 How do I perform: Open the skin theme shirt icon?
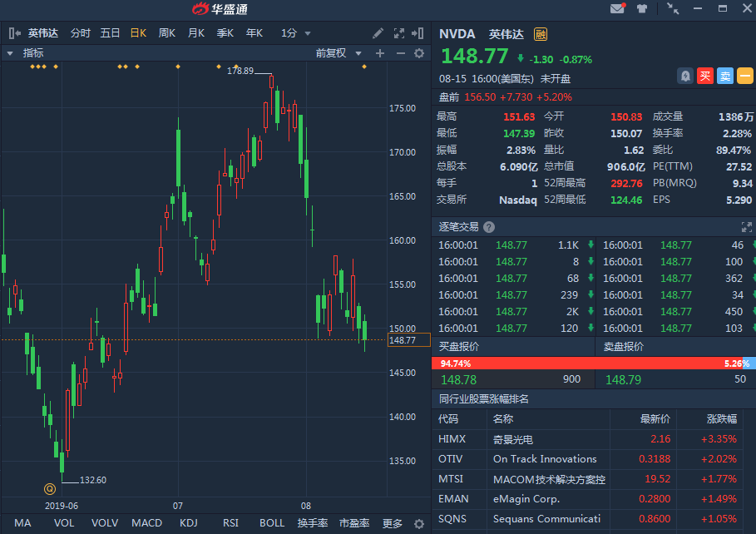click(642, 8)
